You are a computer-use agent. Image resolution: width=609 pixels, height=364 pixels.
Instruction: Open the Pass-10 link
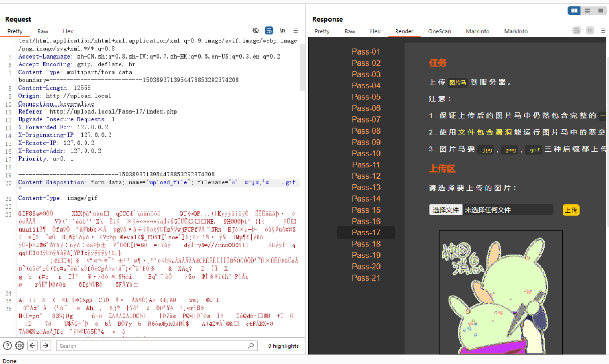click(366, 153)
